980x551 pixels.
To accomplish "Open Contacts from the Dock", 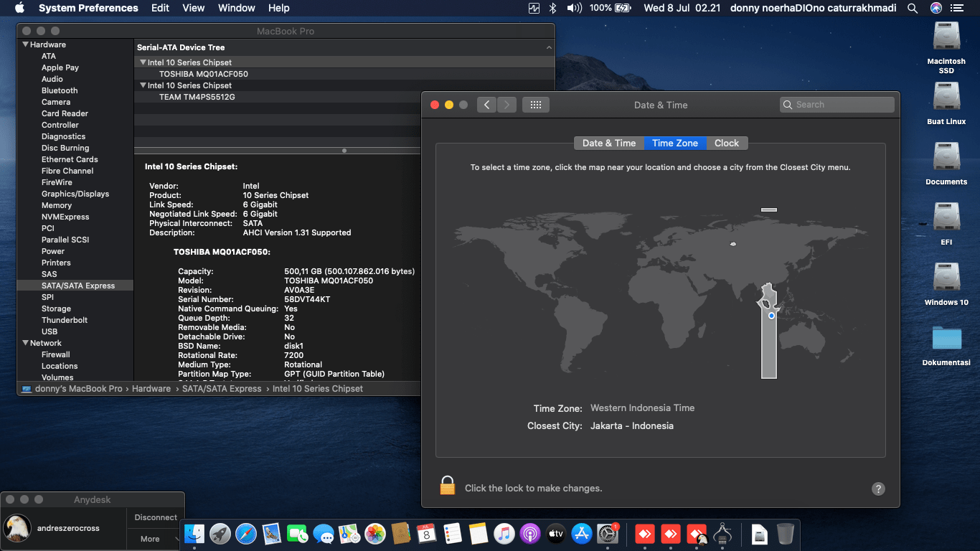I will pos(401,534).
